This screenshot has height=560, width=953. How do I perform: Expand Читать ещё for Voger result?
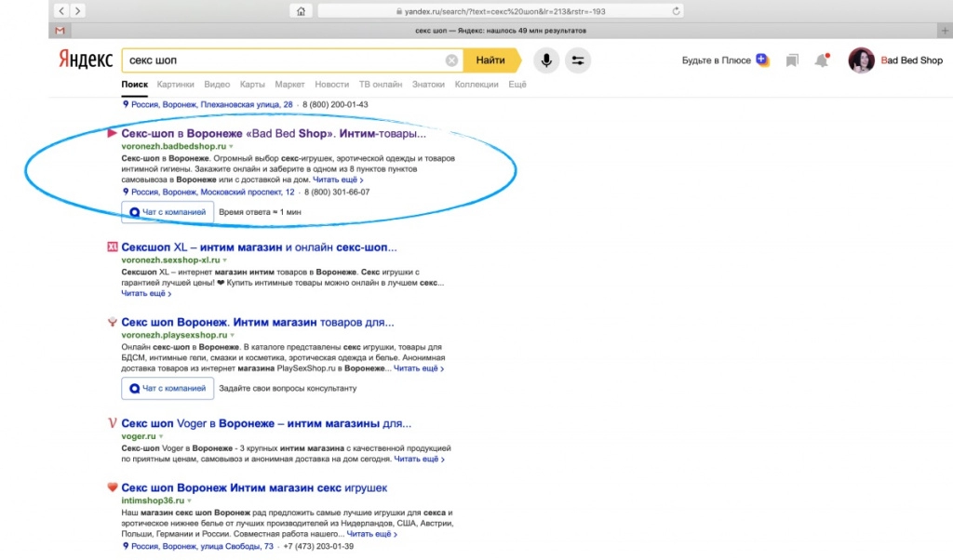point(420,459)
